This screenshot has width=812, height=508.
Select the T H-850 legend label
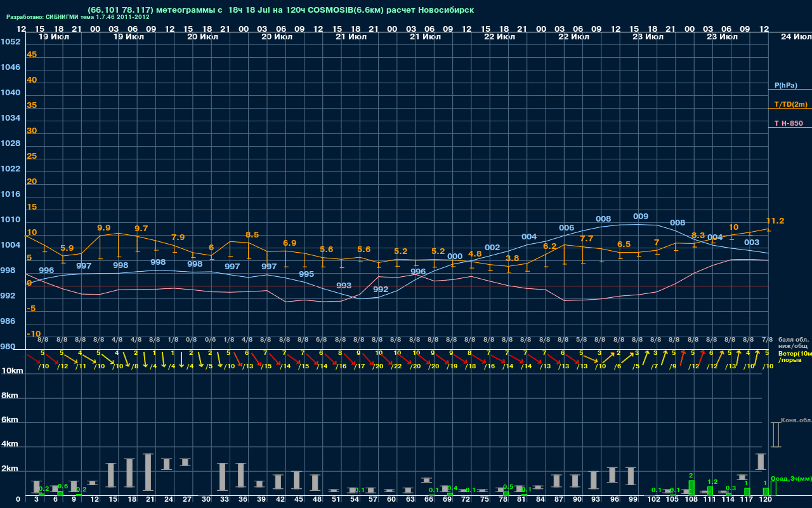(788, 123)
